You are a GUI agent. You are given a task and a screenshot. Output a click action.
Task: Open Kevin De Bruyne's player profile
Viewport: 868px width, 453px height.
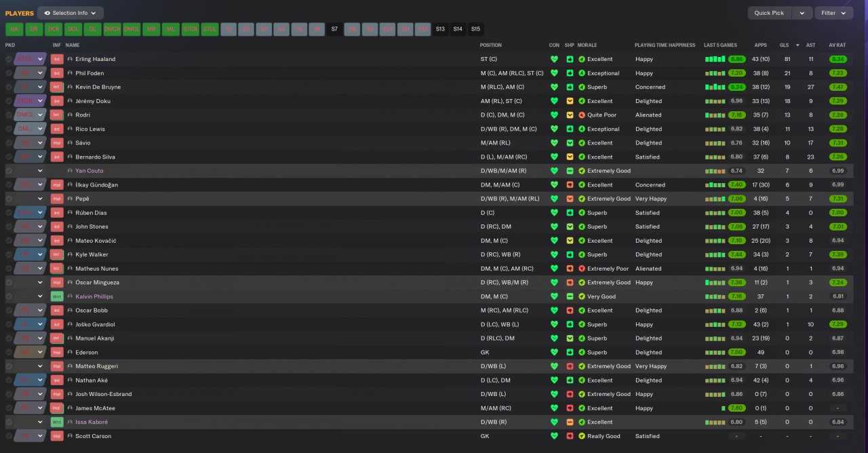click(x=97, y=87)
